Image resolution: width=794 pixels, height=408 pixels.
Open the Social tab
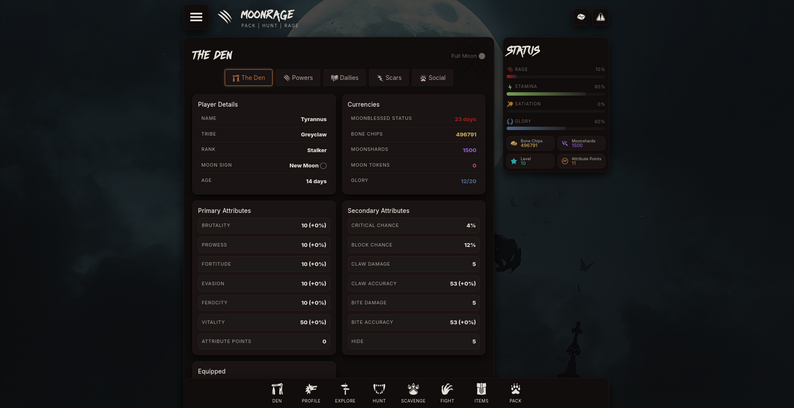pyautogui.click(x=432, y=78)
